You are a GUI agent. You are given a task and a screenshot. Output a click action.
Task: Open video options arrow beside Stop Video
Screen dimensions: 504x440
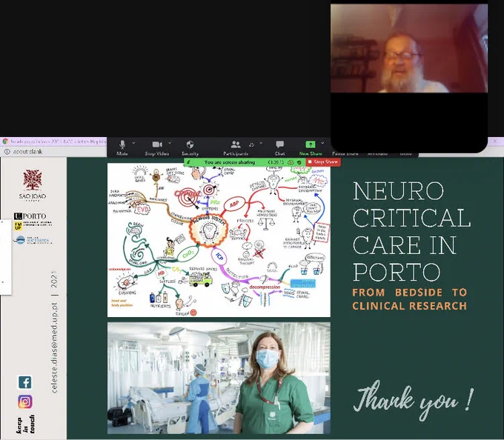click(x=170, y=143)
